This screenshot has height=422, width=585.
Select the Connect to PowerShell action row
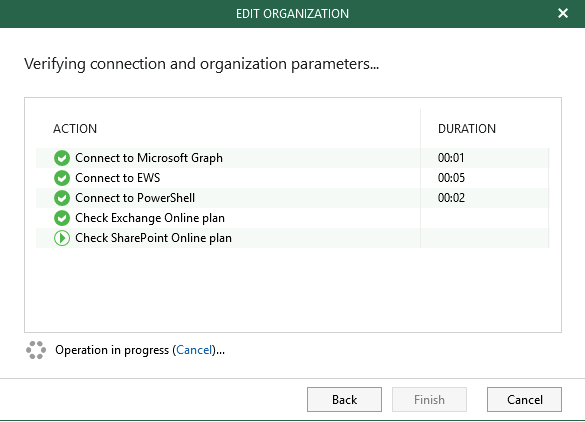pos(292,198)
